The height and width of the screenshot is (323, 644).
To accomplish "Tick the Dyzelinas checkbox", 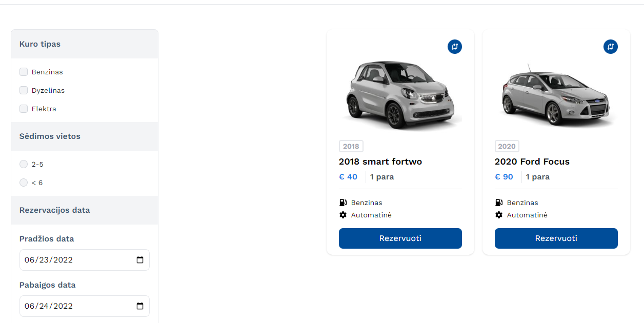I will tap(24, 90).
